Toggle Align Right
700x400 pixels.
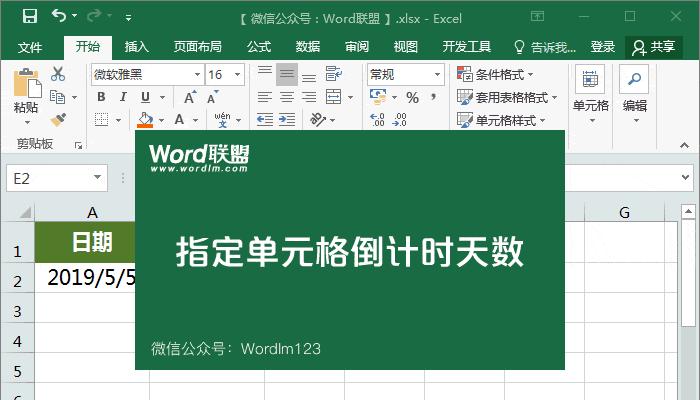[309, 97]
